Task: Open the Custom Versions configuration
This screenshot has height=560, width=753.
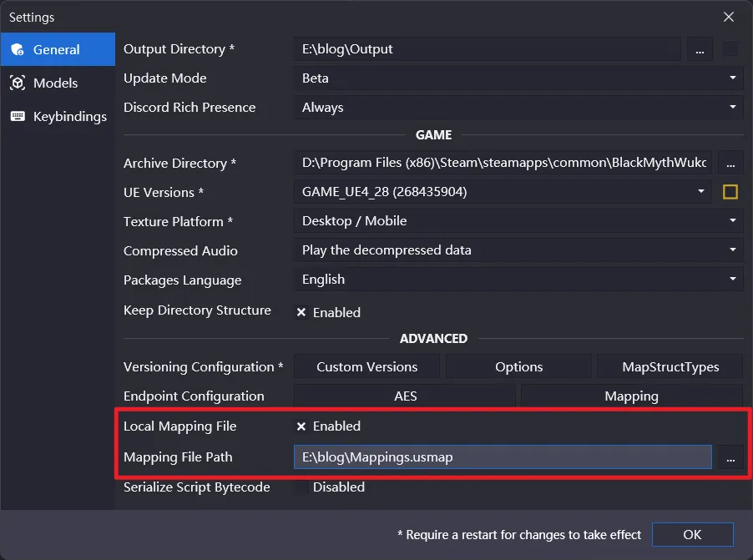Action: [367, 367]
